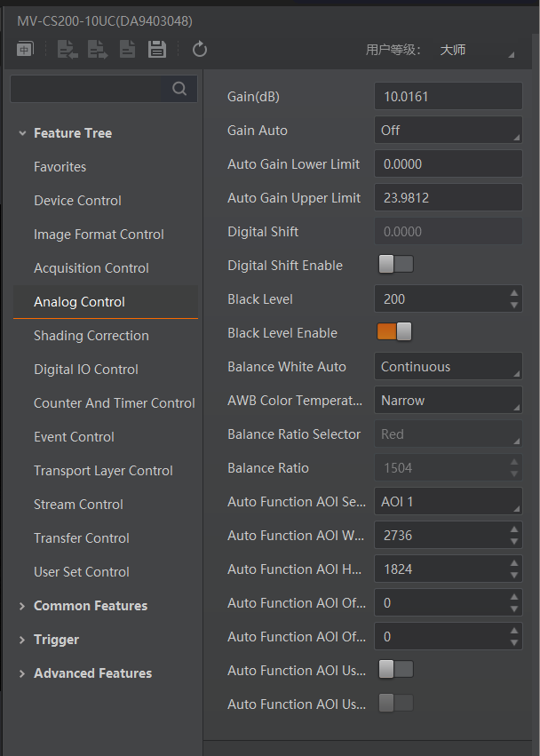Open Acquisition Control category
Viewport: 540px width, 756px height.
[x=91, y=268]
